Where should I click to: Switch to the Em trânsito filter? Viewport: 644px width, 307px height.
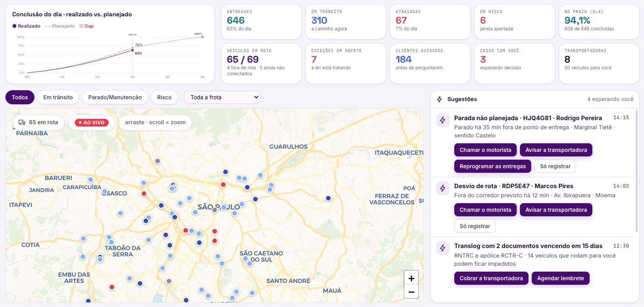click(58, 97)
